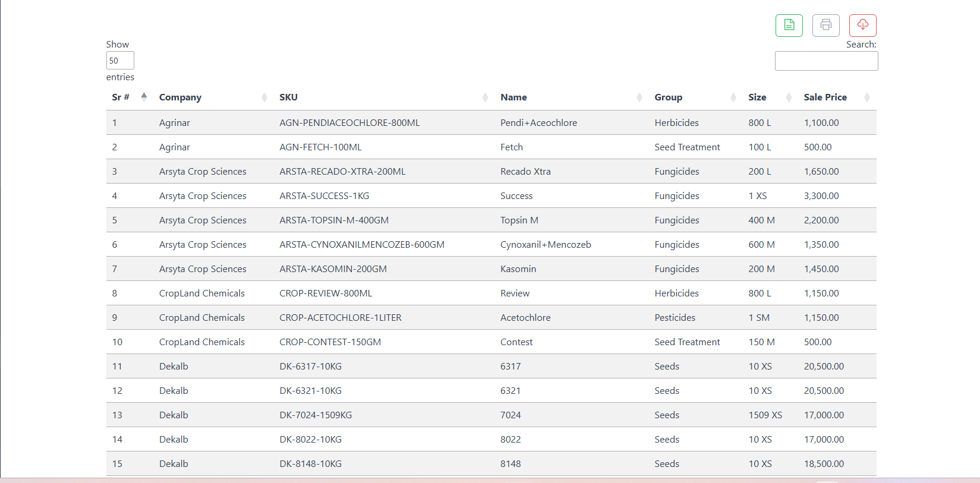Click the name Topsin M

(x=519, y=220)
